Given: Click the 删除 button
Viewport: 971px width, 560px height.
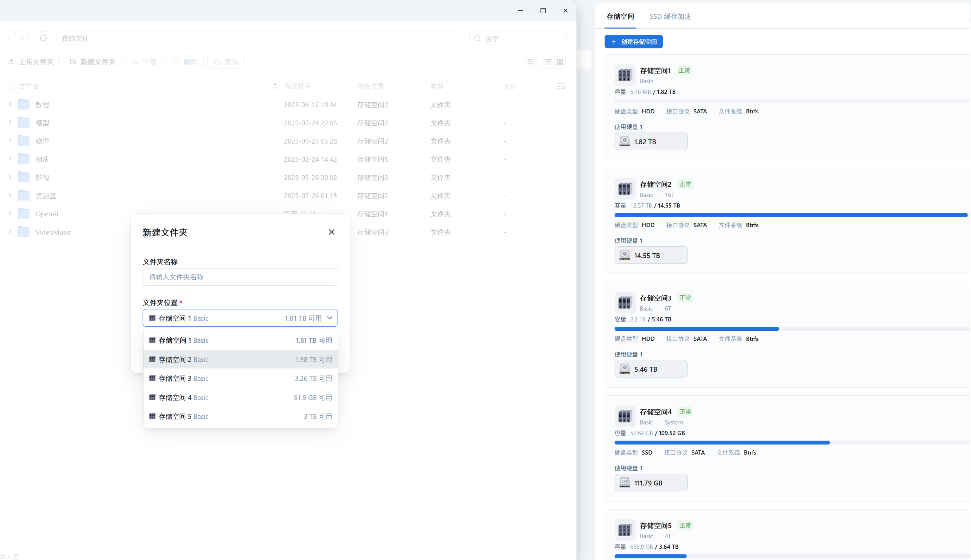Looking at the screenshot, I should tap(185, 62).
